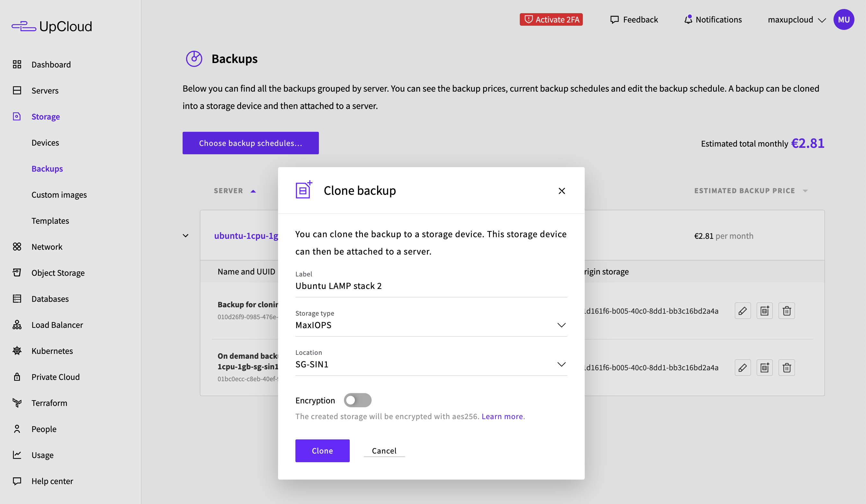This screenshot has height=504, width=866.
Task: Click the Clone button
Action: click(x=322, y=451)
